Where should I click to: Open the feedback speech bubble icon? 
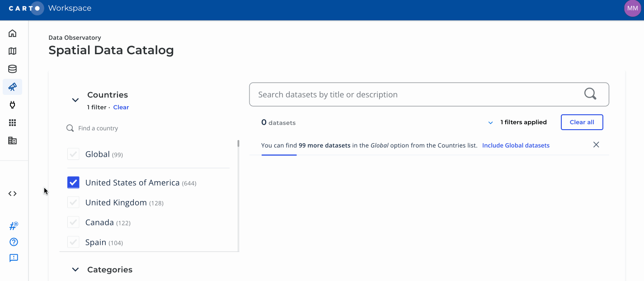pyautogui.click(x=14, y=258)
